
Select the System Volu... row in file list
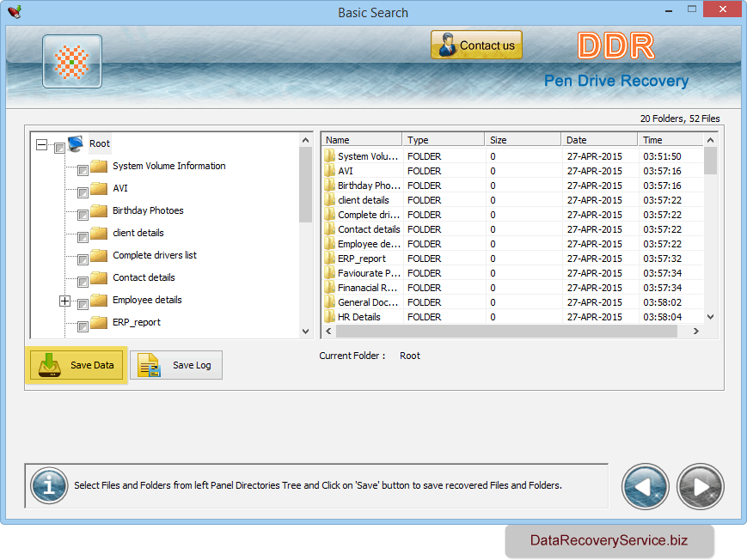512,156
